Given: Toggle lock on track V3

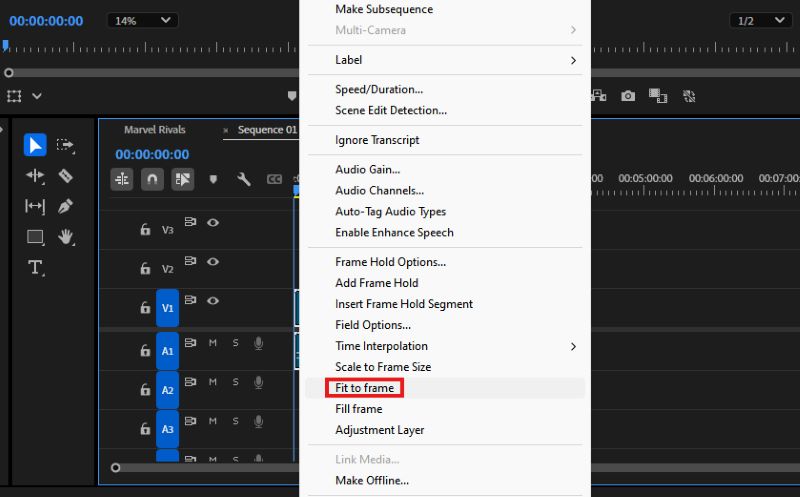Looking at the screenshot, I should (145, 230).
